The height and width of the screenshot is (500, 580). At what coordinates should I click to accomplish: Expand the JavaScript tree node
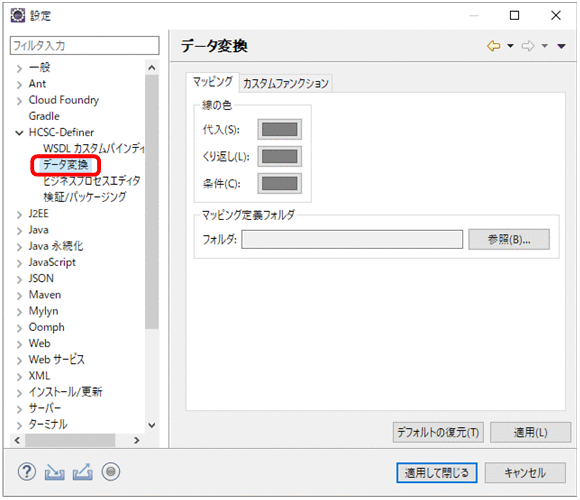(19, 263)
